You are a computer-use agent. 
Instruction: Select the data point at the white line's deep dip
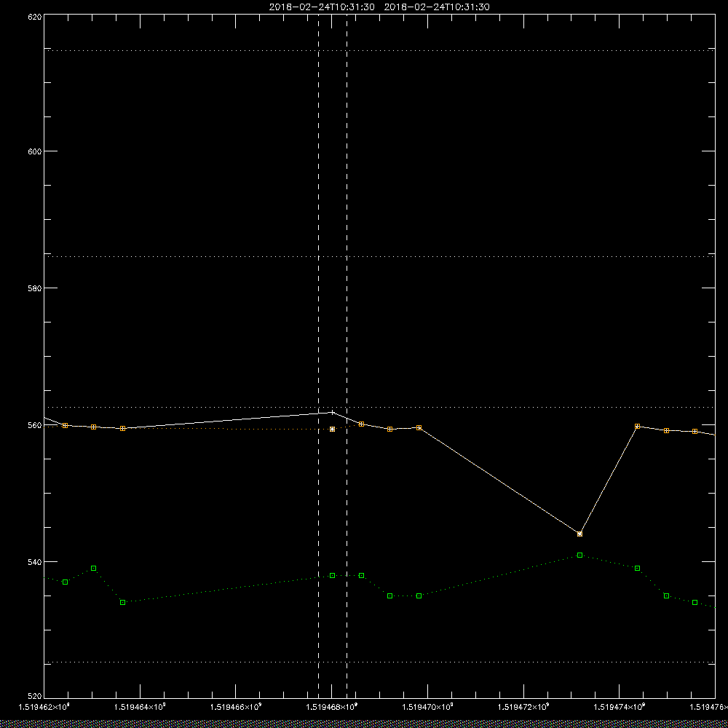(x=579, y=534)
